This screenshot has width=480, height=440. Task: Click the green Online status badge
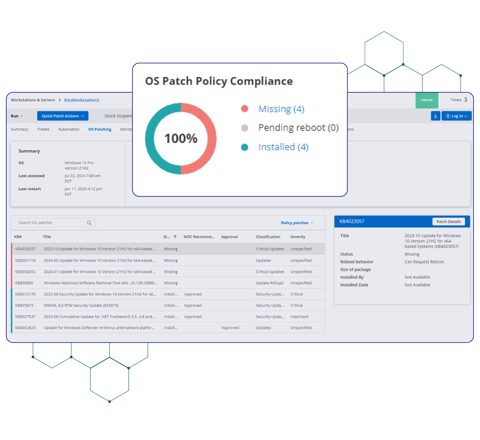tap(427, 100)
